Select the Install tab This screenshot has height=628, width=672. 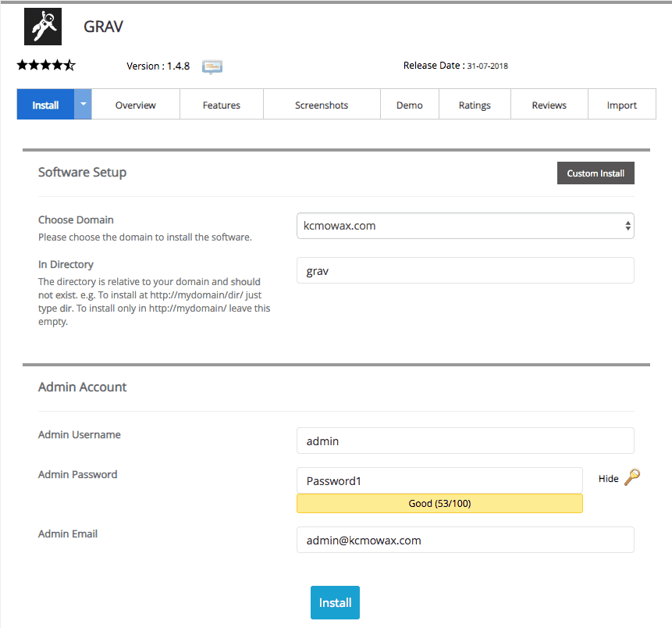45,104
